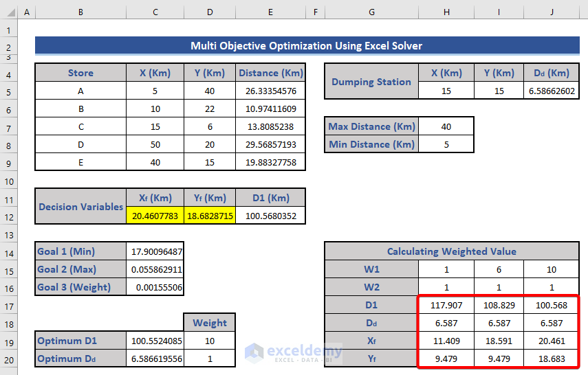Select row 5 header
Screen dimensions: 588x375
pos(9,92)
